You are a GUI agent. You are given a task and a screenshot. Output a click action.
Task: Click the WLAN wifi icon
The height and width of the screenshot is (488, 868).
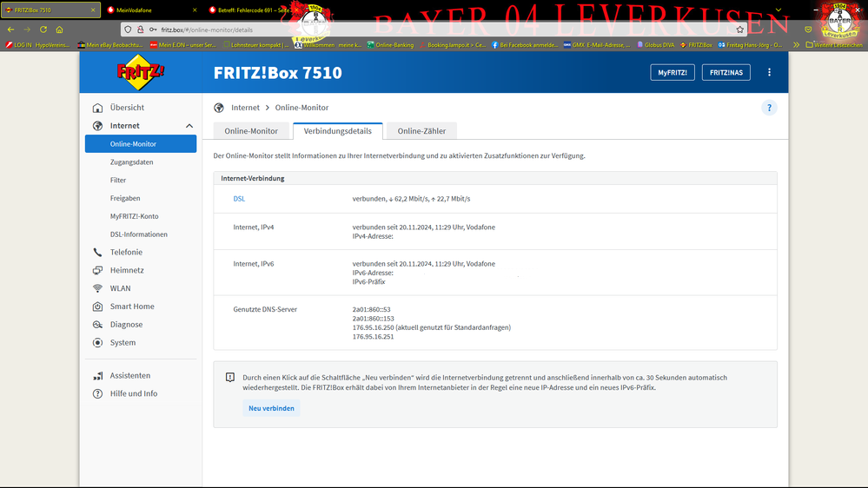click(x=98, y=288)
